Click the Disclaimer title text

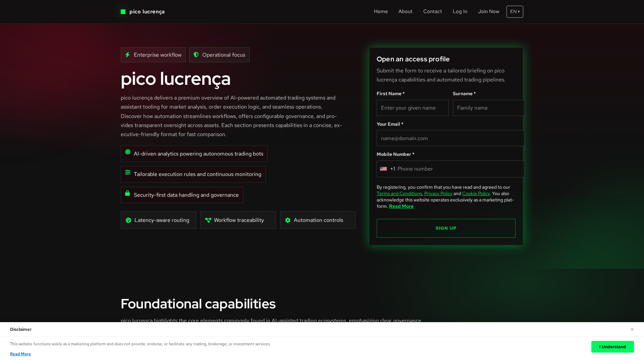21,329
